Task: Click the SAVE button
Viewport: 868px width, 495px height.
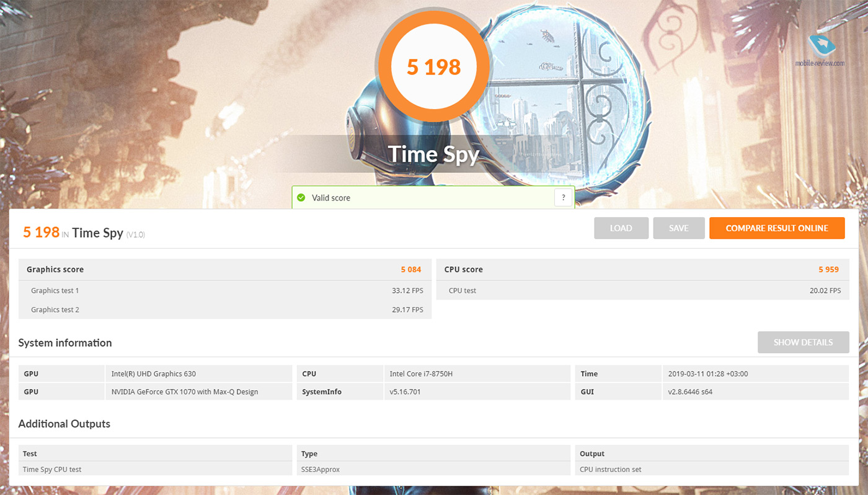Action: pos(679,228)
